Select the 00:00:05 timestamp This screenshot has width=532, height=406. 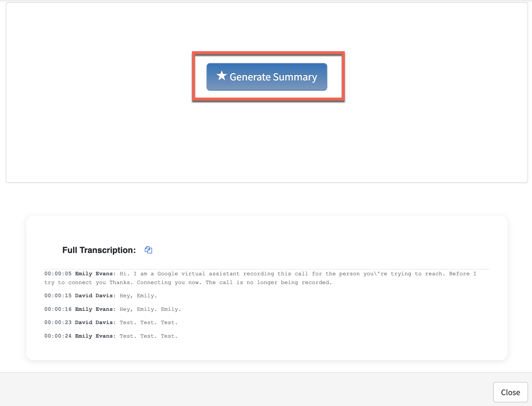[58, 274]
